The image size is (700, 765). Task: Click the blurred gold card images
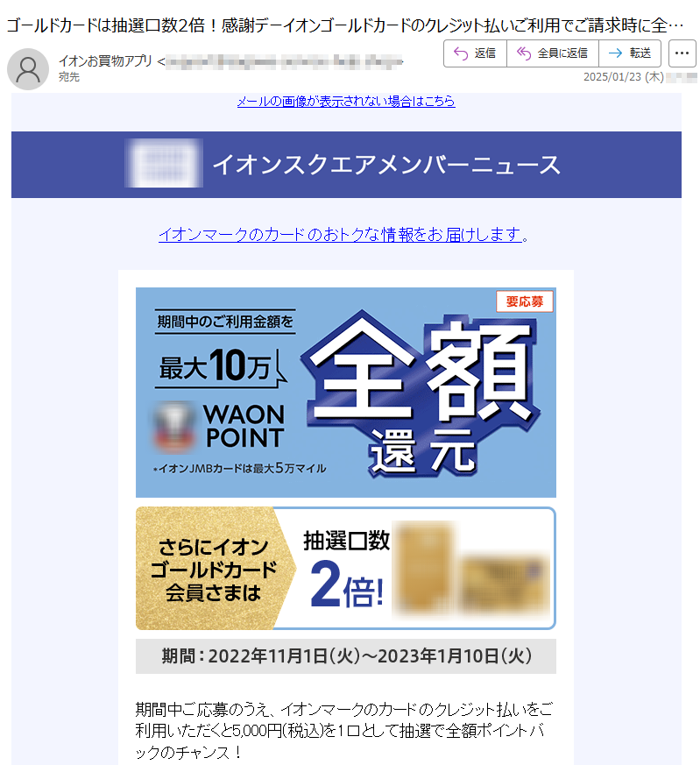click(471, 568)
